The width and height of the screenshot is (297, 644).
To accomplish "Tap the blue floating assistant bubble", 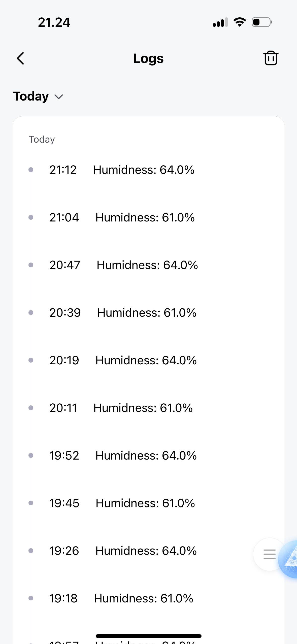I will click(x=290, y=559).
